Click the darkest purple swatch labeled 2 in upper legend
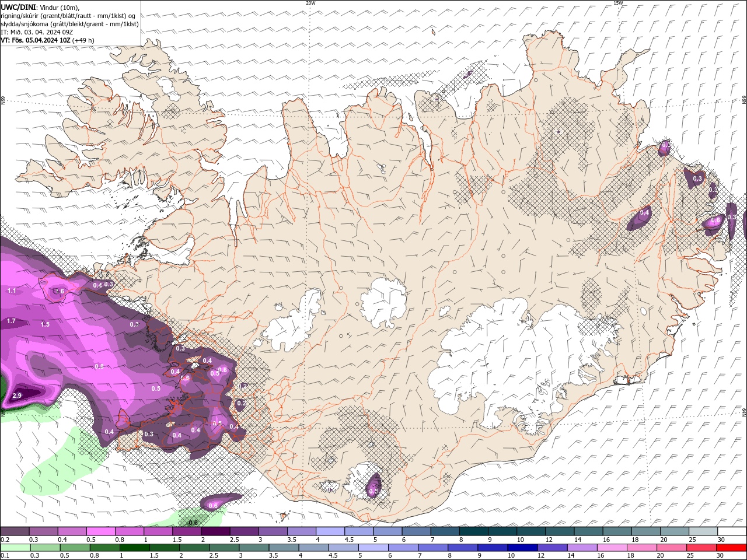This screenshot has height=560, width=747. (215, 531)
